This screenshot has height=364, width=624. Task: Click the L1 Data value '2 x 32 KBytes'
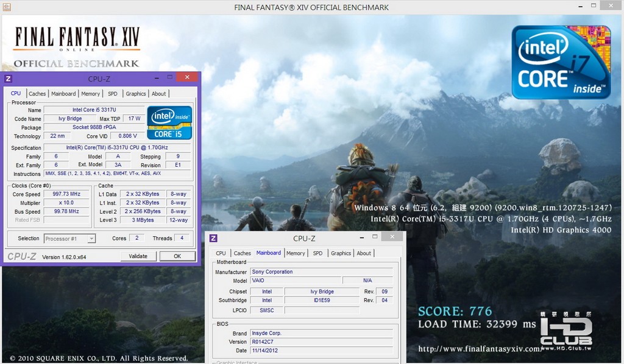point(143,194)
